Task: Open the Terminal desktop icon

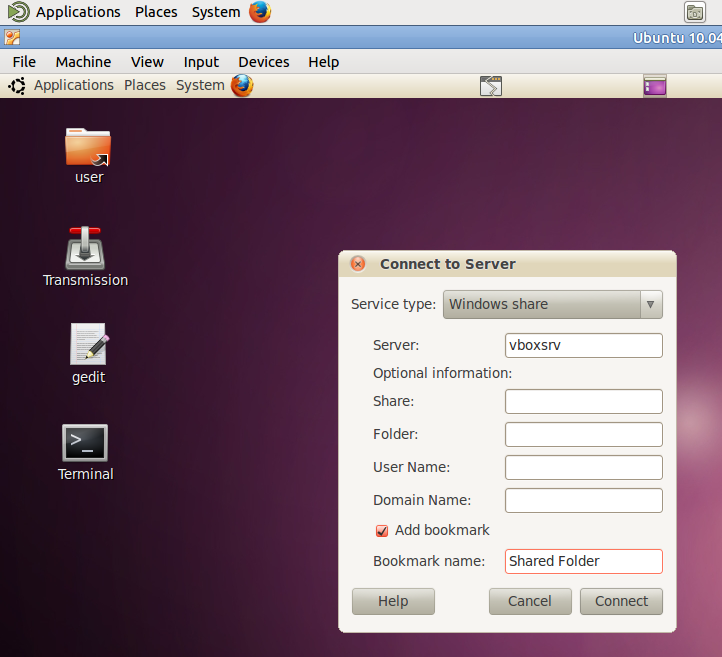Action: (85, 443)
